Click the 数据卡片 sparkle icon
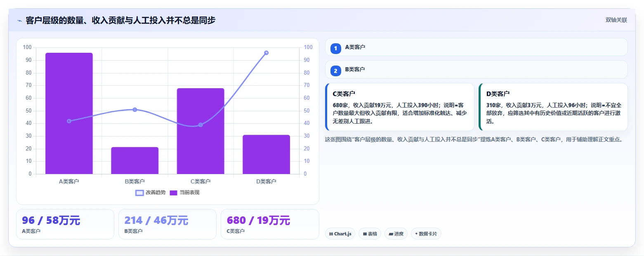 point(416,234)
